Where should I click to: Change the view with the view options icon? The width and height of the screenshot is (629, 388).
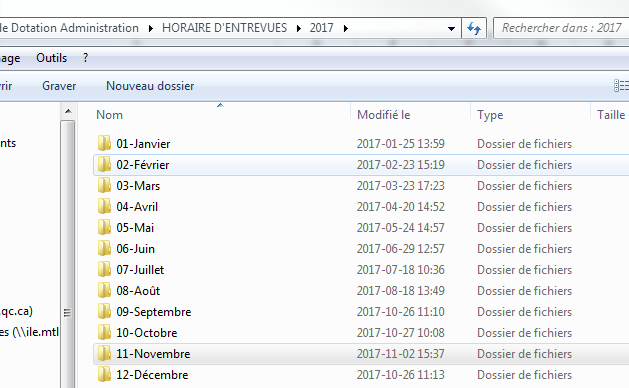[x=621, y=85]
